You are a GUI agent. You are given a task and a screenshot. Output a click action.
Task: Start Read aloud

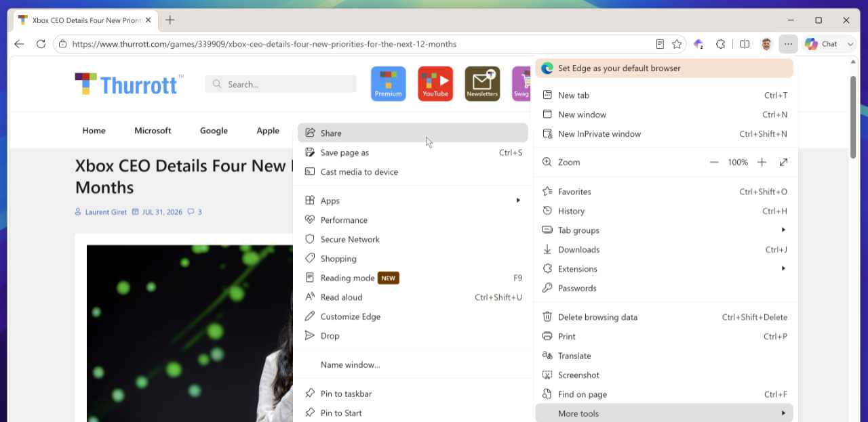point(412,297)
